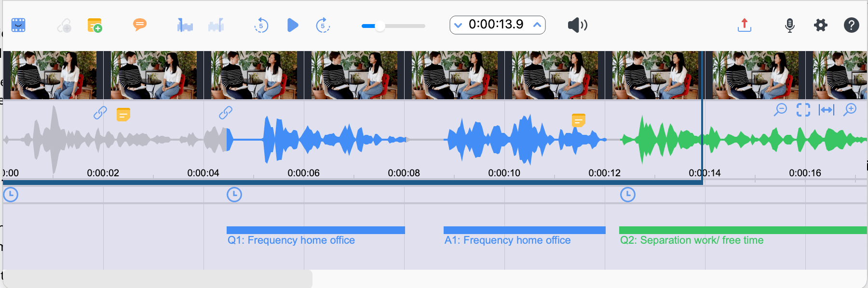The width and height of the screenshot is (868, 288).
Task: Click the green waveform section
Action: (743, 140)
